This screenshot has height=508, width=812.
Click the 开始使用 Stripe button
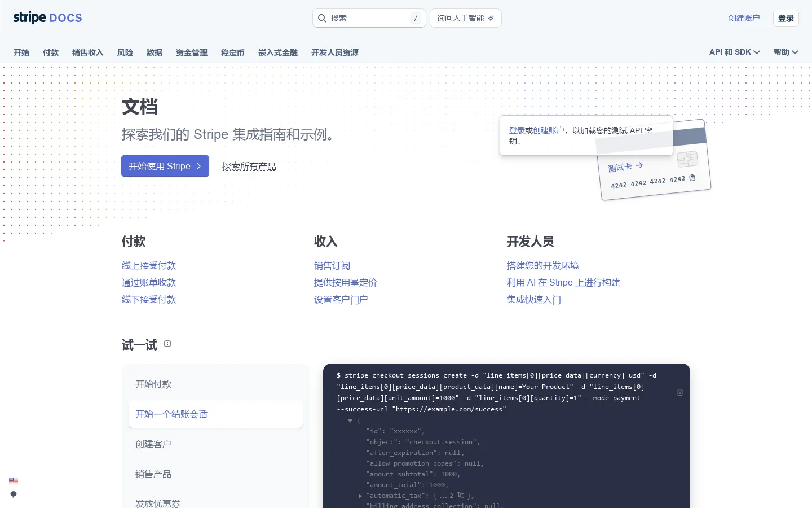tap(165, 166)
